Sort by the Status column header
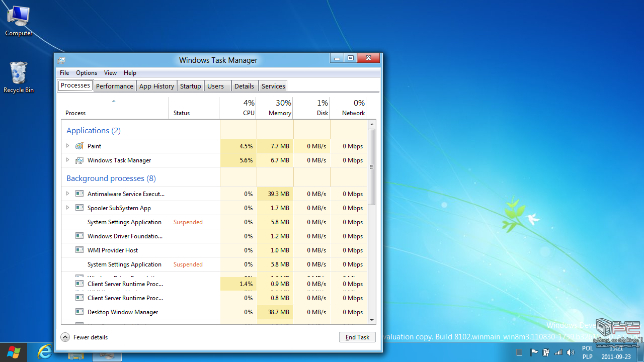 point(194,108)
